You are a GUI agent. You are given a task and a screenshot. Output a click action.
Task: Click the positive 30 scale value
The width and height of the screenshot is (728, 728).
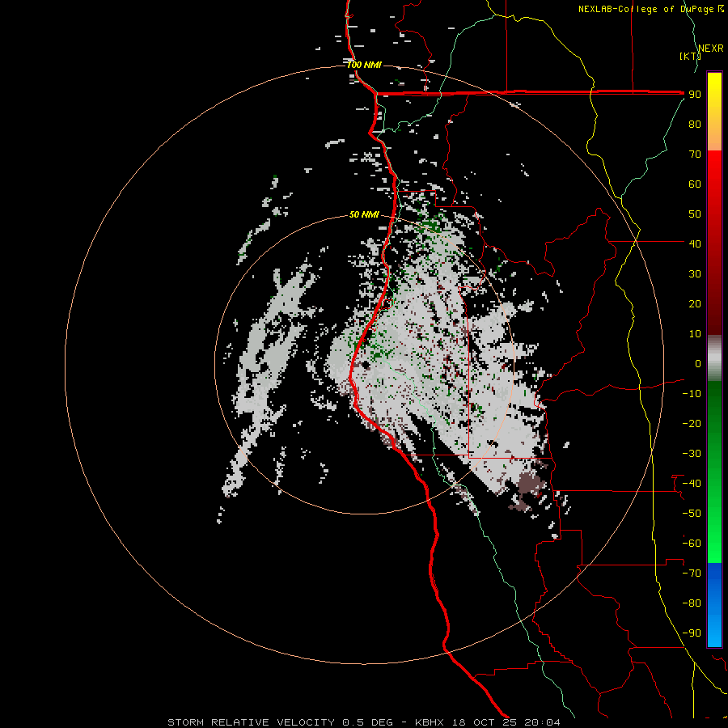tap(695, 274)
